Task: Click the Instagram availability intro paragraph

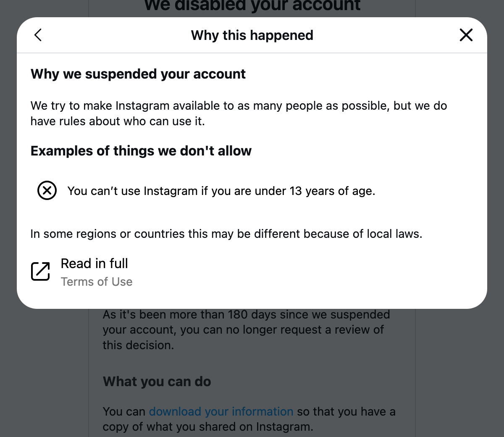Action: [239, 113]
